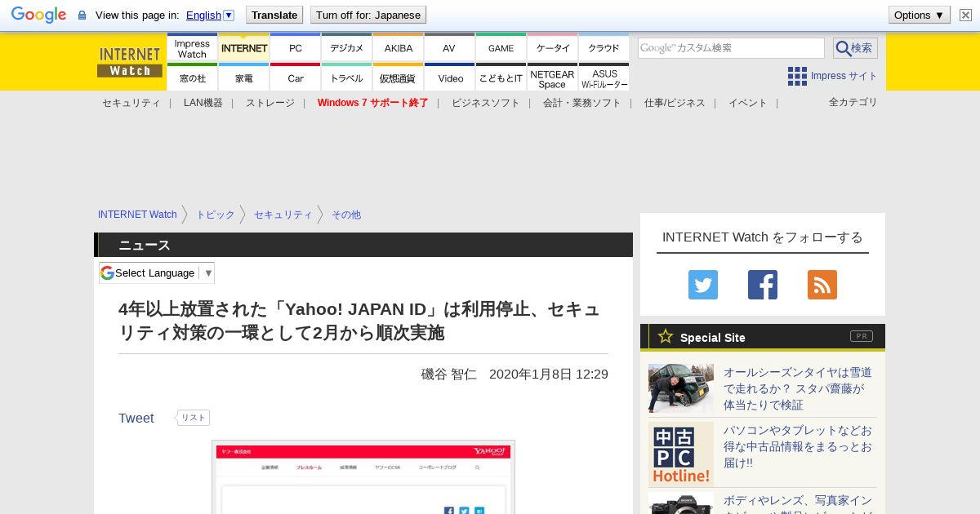Click Turn off for: Japanese button
The width and height of the screenshot is (980, 514).
coord(368,15)
